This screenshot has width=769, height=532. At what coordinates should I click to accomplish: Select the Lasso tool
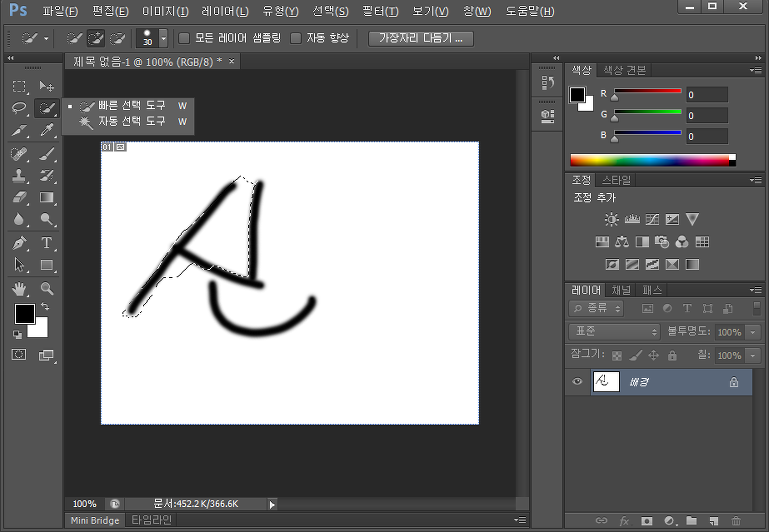click(19, 108)
